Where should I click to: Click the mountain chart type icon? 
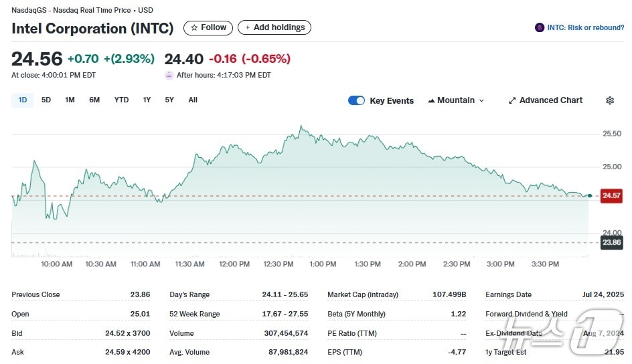click(x=430, y=100)
